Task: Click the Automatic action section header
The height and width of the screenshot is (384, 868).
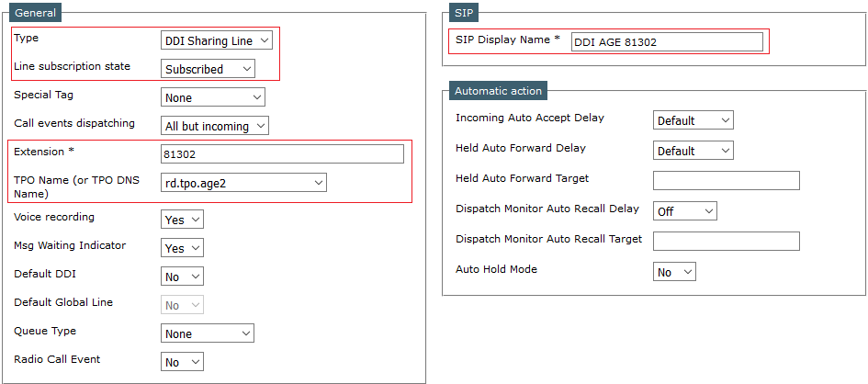Action: [x=498, y=91]
